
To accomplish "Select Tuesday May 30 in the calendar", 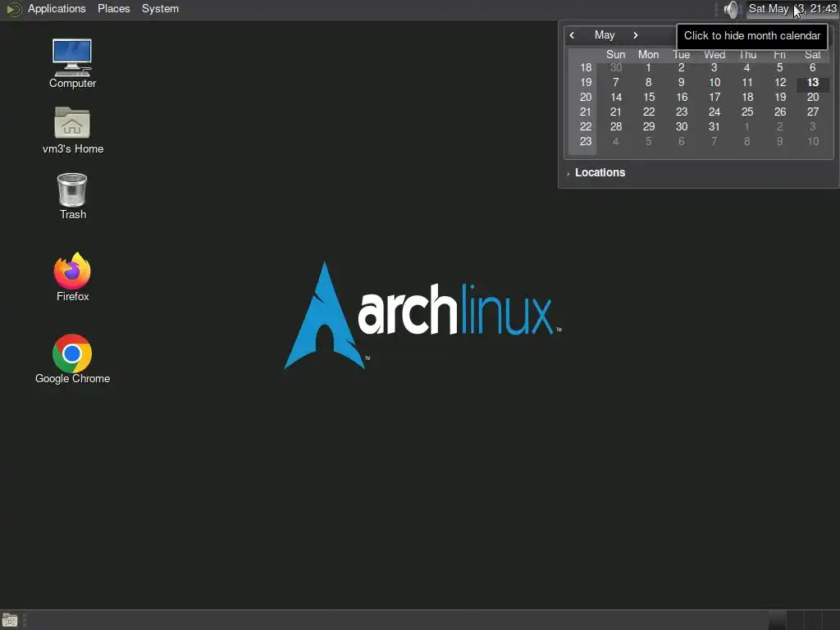I will [682, 126].
